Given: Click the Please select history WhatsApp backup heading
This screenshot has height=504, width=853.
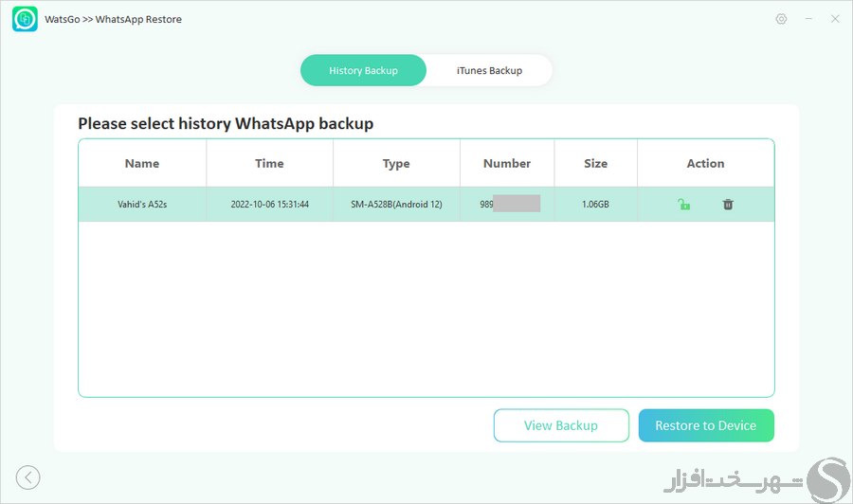Looking at the screenshot, I should click(226, 123).
